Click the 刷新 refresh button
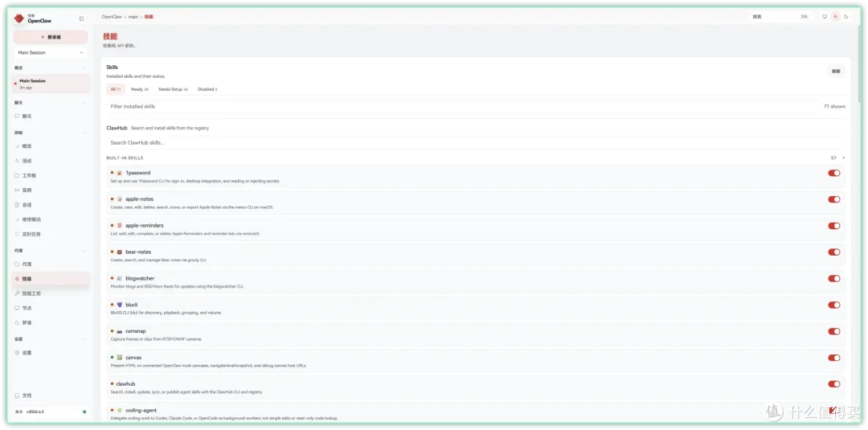The image size is (868, 430). (x=836, y=72)
